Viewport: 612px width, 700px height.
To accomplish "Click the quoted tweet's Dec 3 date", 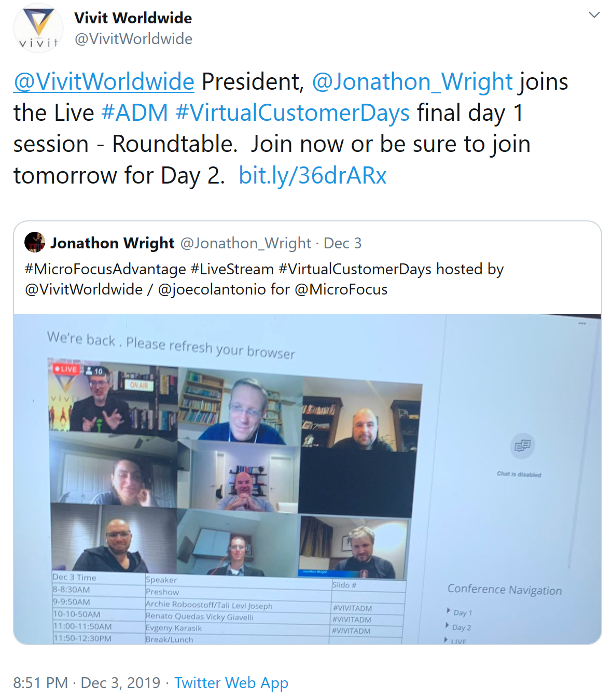I will [x=342, y=243].
